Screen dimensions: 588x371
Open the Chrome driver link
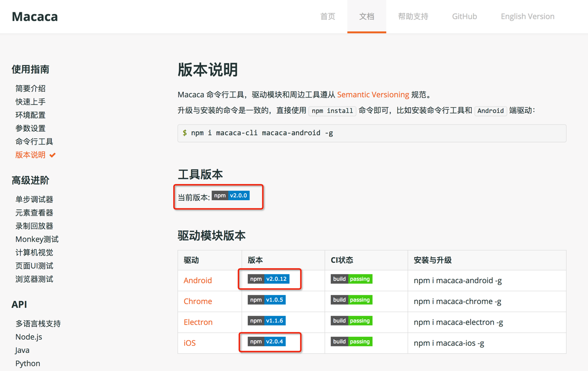click(197, 301)
